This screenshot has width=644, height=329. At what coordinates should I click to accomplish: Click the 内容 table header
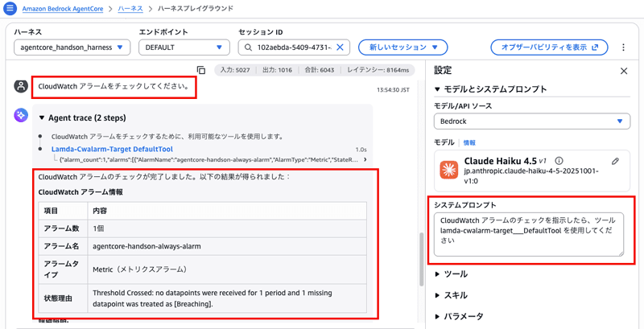100,211
